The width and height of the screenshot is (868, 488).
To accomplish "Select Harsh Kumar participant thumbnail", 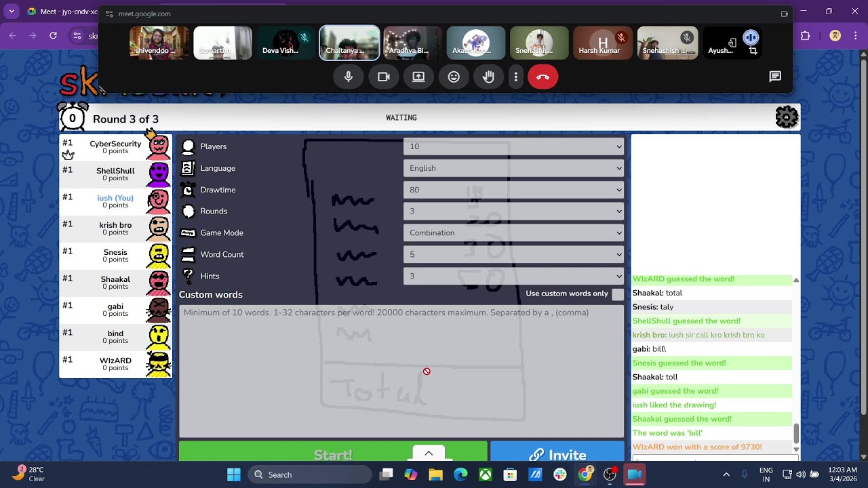I will click(x=604, y=43).
